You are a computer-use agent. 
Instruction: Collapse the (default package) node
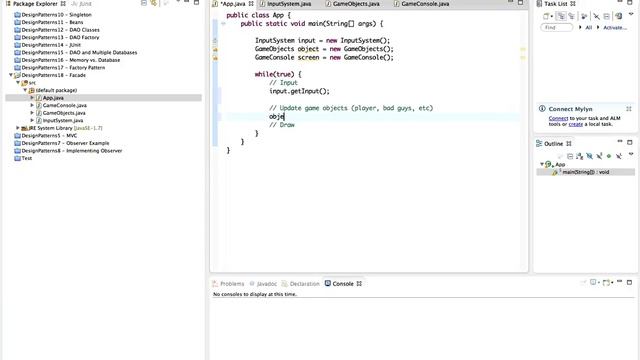pyautogui.click(x=25, y=90)
